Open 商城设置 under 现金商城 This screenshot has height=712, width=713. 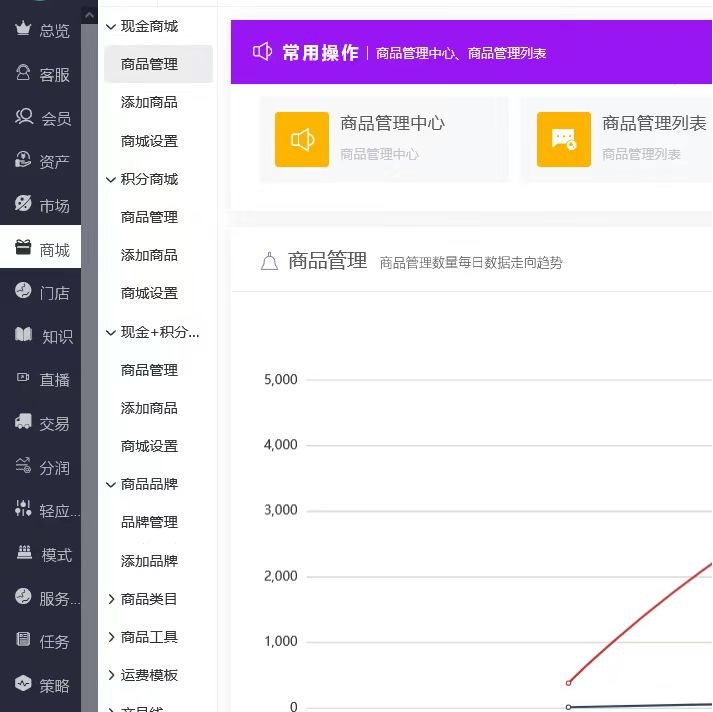tap(149, 141)
